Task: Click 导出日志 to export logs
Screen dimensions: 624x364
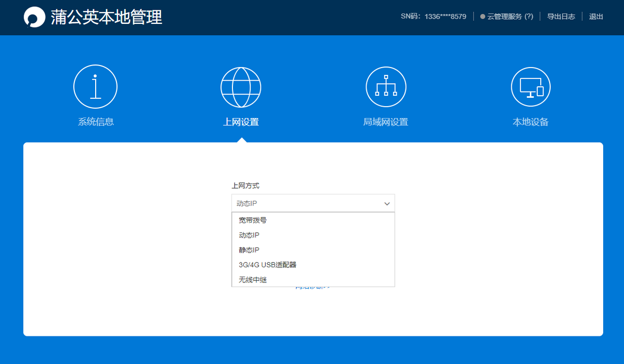Action: point(561,16)
